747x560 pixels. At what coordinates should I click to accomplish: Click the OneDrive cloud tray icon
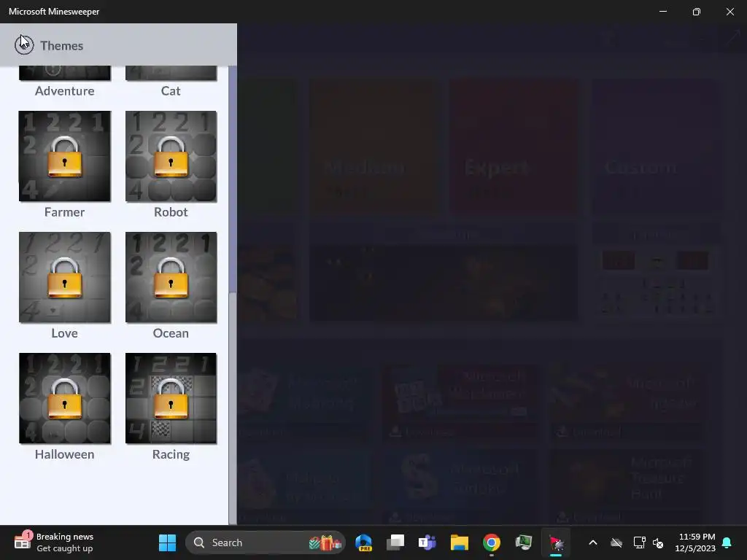pyautogui.click(x=616, y=542)
